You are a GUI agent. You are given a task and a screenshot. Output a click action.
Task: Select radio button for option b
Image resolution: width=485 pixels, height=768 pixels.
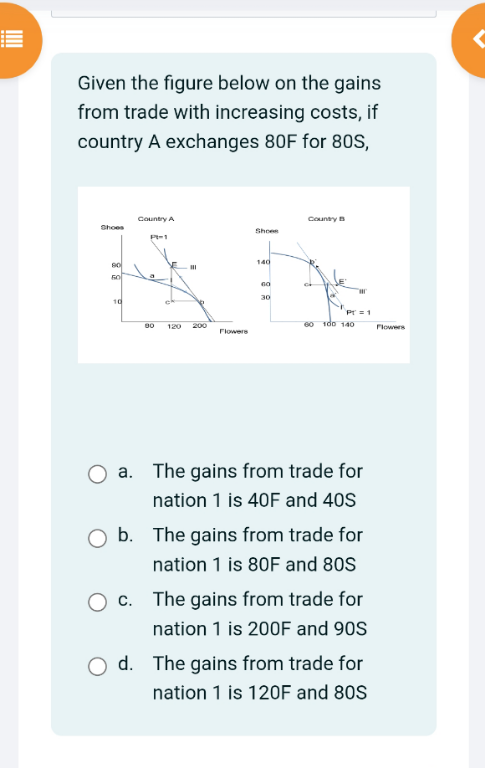tap(97, 538)
